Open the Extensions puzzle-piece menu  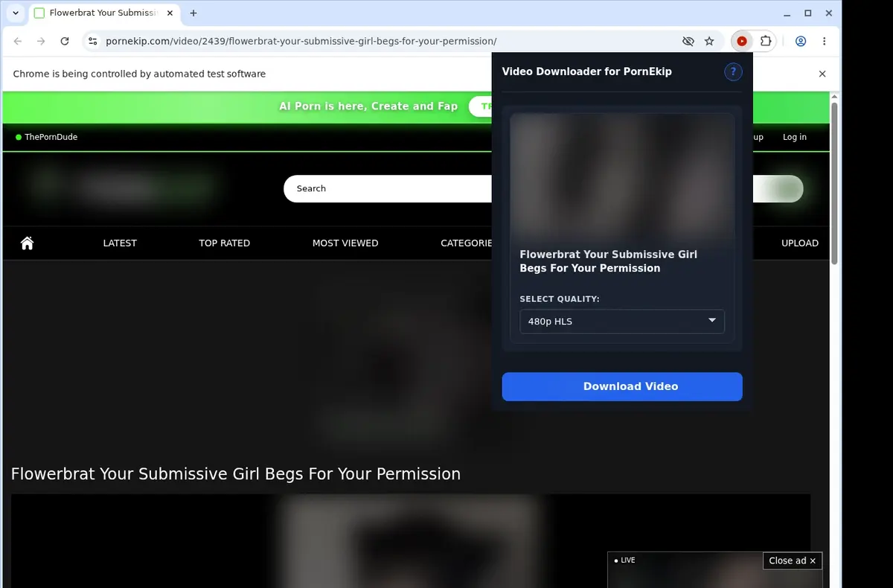pos(766,42)
